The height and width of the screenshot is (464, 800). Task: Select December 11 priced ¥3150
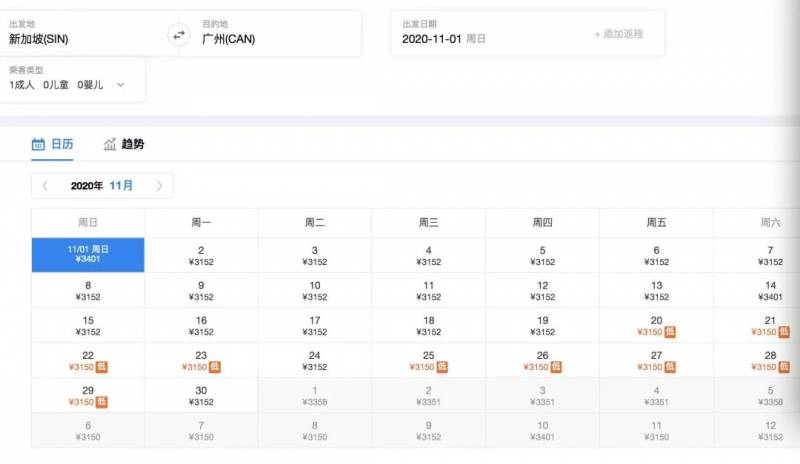point(656,430)
